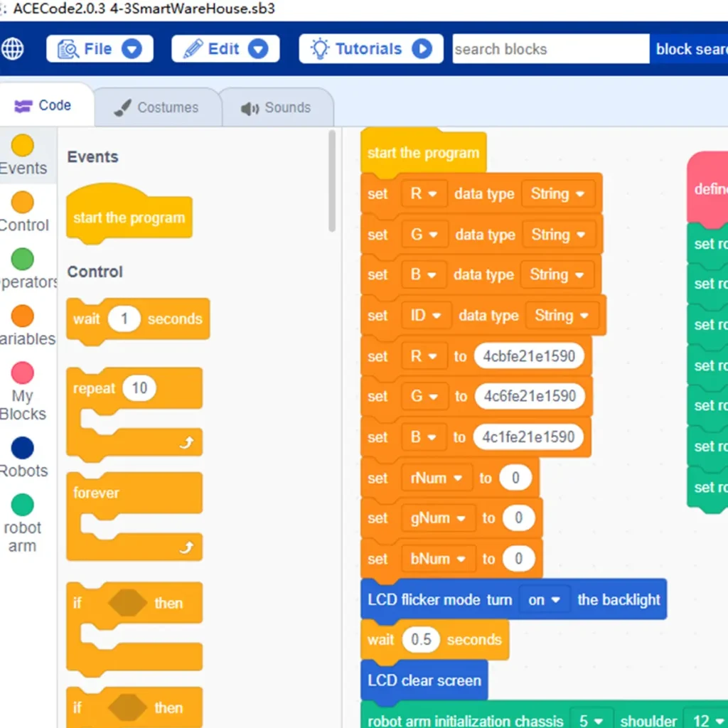Click the block search button
Image resolution: width=728 pixels, height=728 pixels.
coord(689,49)
